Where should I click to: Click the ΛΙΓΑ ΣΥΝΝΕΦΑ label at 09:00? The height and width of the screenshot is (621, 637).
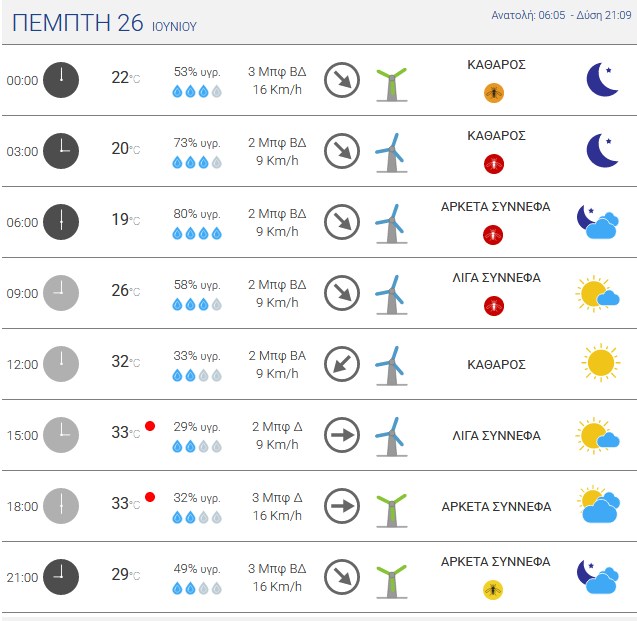coord(496,278)
